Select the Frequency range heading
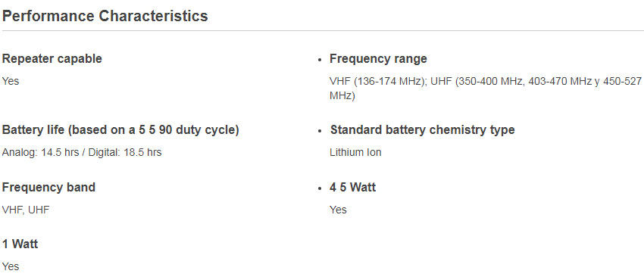 pyautogui.click(x=378, y=58)
